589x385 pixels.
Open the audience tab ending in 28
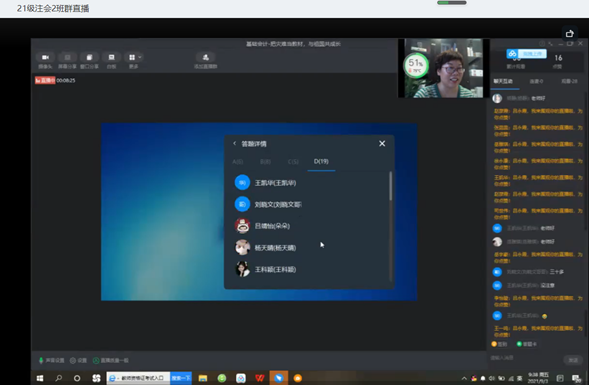tap(569, 81)
